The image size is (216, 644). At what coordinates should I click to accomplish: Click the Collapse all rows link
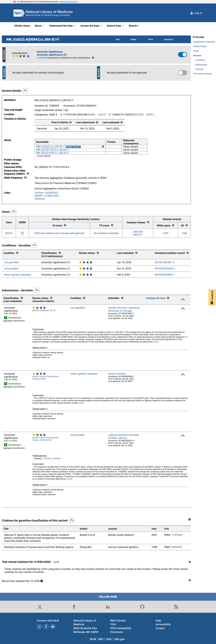pyautogui.click(x=155, y=298)
